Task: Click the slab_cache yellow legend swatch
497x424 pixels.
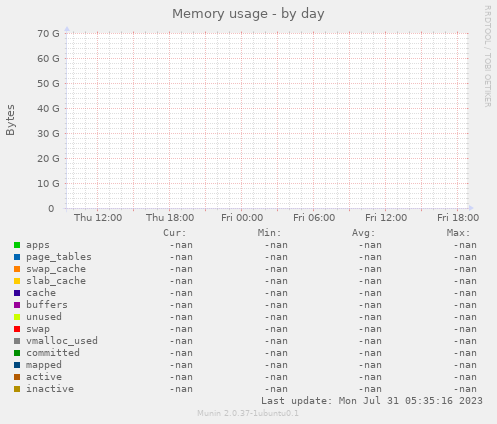Action: (x=17, y=281)
